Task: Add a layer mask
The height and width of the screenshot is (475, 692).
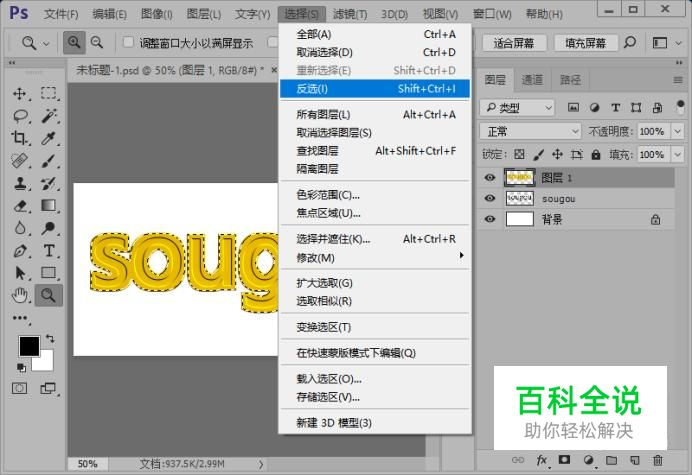Action: [564, 460]
